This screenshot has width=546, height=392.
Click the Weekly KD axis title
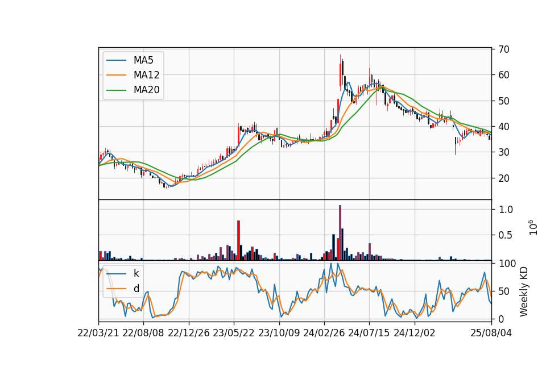pyautogui.click(x=524, y=291)
